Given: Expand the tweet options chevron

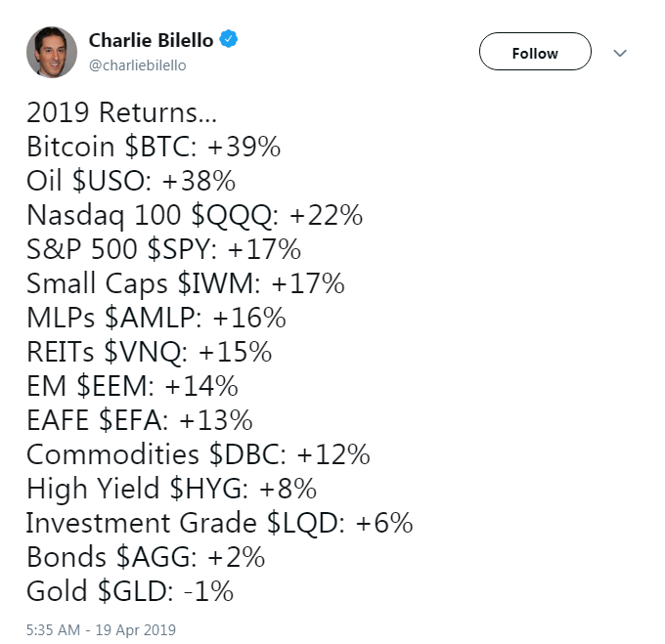Looking at the screenshot, I should (620, 54).
